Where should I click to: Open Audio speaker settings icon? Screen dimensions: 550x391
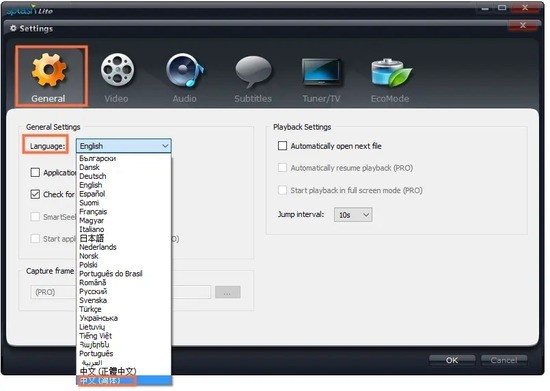tap(185, 70)
